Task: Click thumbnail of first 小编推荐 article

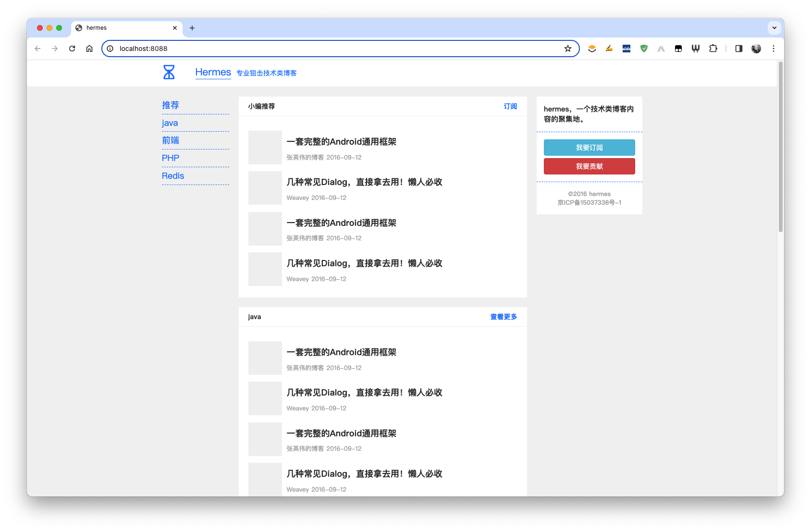Action: tap(265, 148)
